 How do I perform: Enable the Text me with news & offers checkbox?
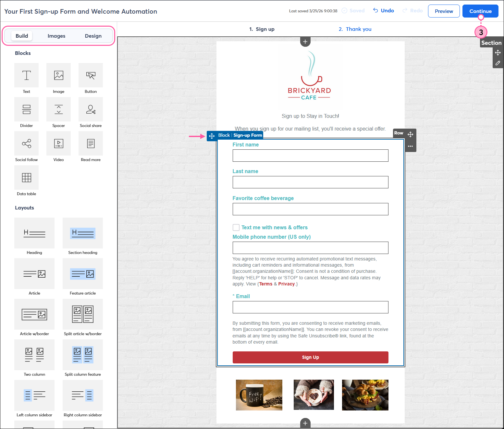tap(236, 227)
